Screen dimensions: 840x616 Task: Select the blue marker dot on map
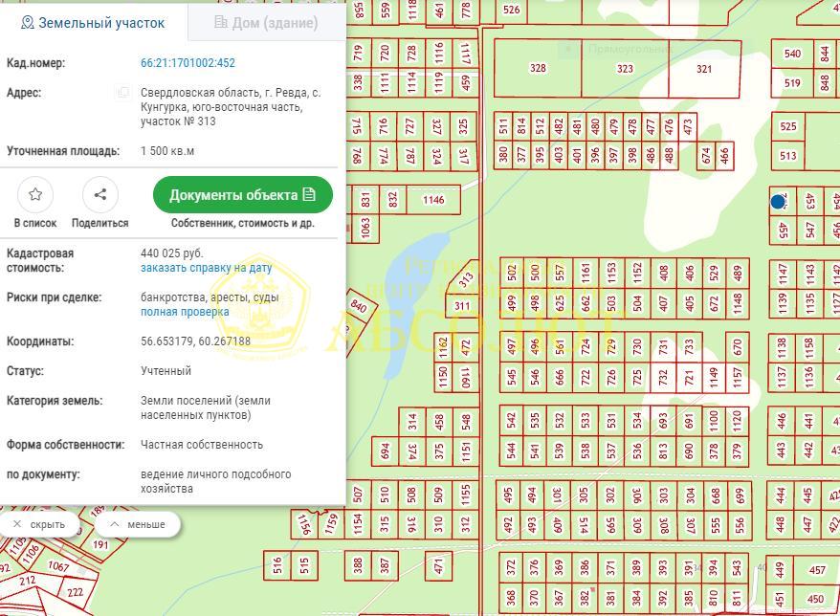(x=778, y=202)
